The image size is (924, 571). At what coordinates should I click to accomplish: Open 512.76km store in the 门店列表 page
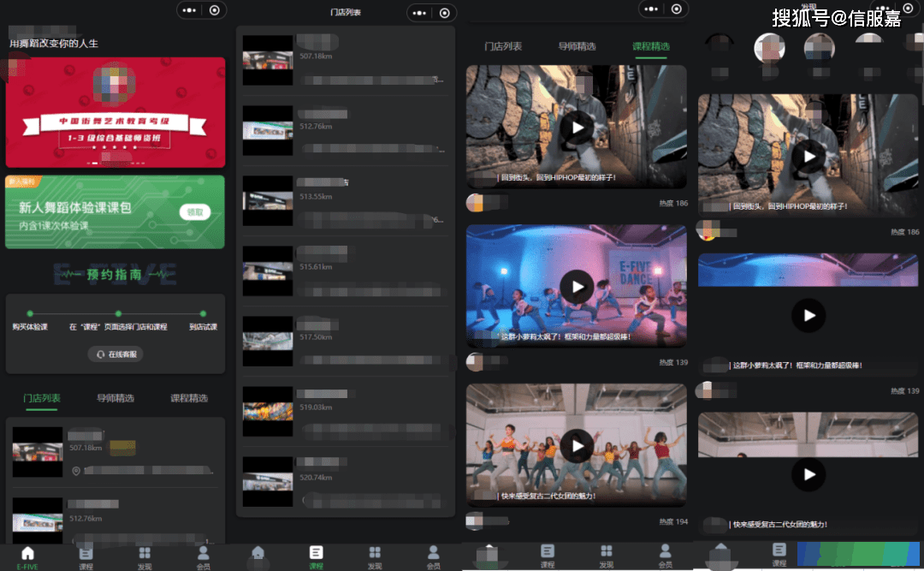346,130
